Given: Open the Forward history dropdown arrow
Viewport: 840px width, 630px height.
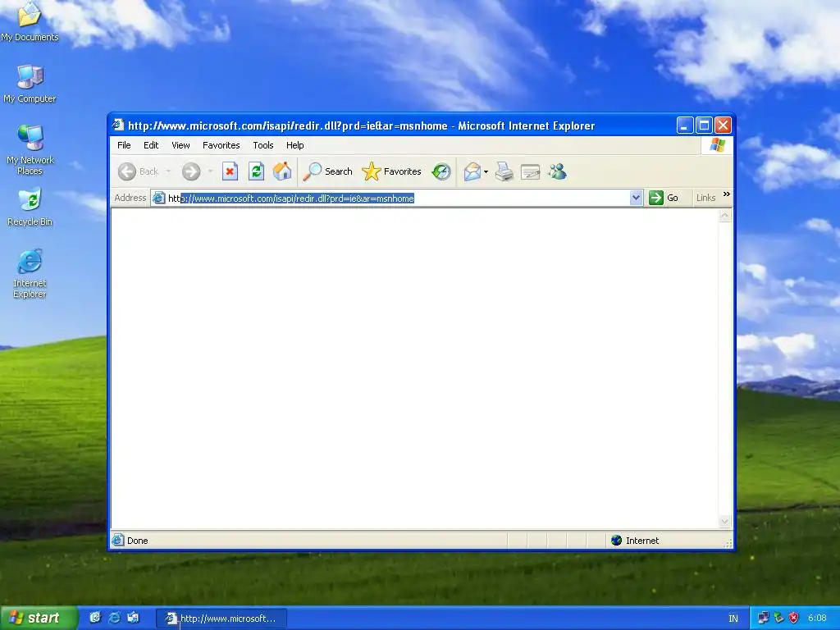Looking at the screenshot, I should (x=210, y=171).
